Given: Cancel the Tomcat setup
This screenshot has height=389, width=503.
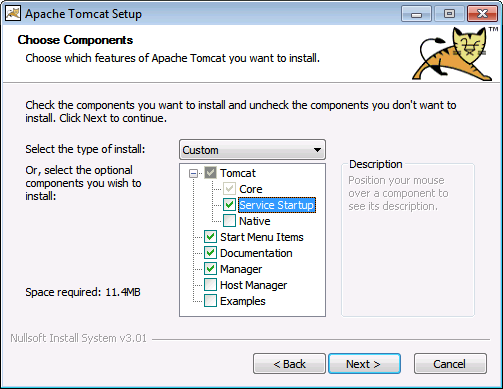Looking at the screenshot, I should (x=450, y=364).
